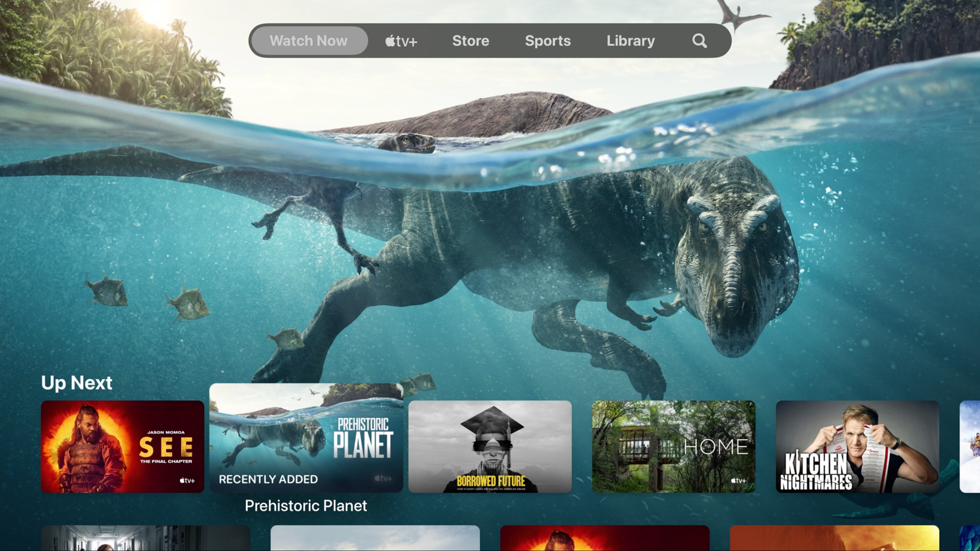980x551 pixels.
Task: Open the pale sky thumbnail in bottom row
Action: pos(375,538)
